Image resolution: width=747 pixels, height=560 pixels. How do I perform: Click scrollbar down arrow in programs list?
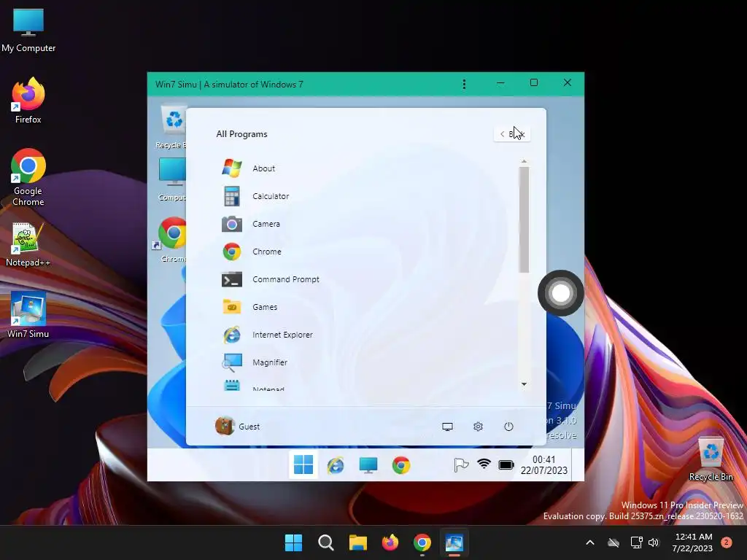click(524, 384)
